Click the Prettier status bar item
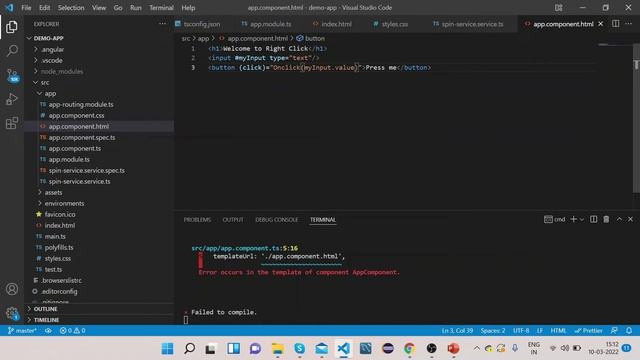The image size is (640, 360). (x=588, y=330)
